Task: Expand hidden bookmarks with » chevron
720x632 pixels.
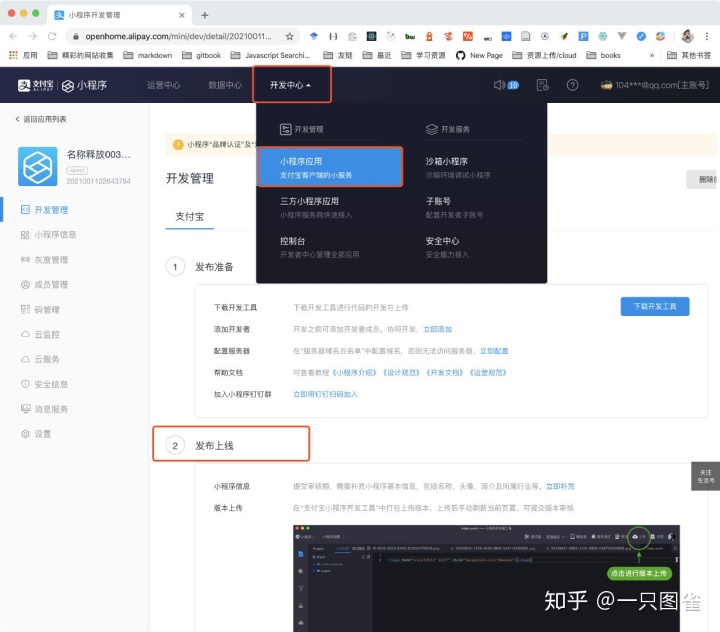Action: coord(652,55)
